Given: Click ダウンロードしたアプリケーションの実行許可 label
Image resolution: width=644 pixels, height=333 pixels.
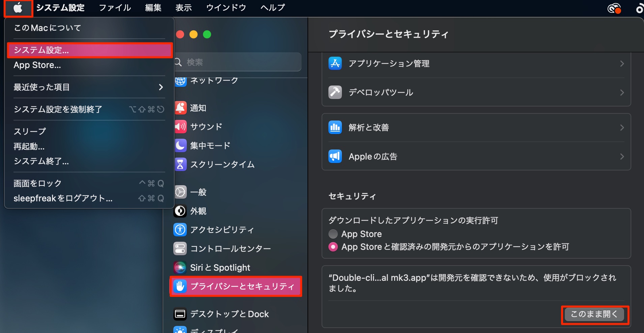Looking at the screenshot, I should pyautogui.click(x=413, y=221).
